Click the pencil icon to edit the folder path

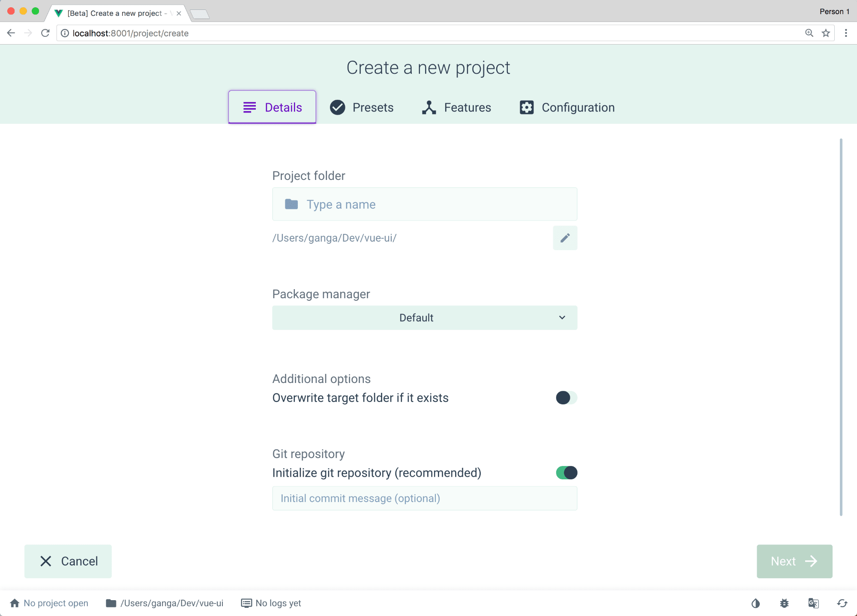click(x=565, y=238)
